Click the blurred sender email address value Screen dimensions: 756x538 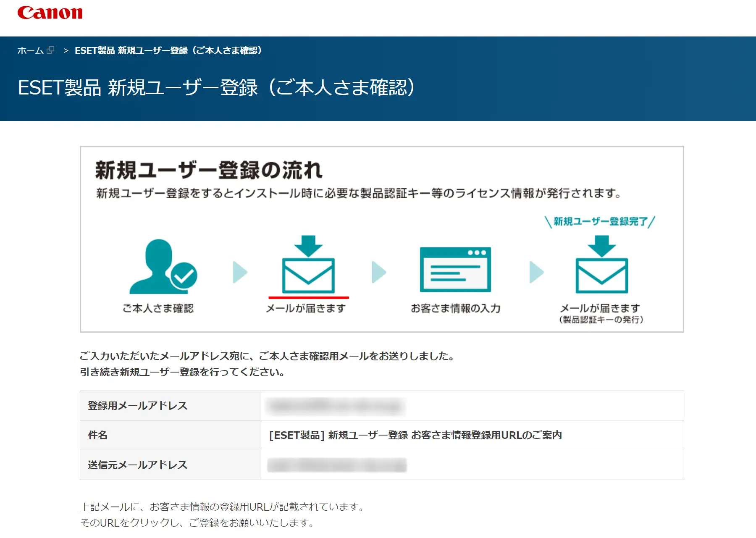tap(337, 465)
